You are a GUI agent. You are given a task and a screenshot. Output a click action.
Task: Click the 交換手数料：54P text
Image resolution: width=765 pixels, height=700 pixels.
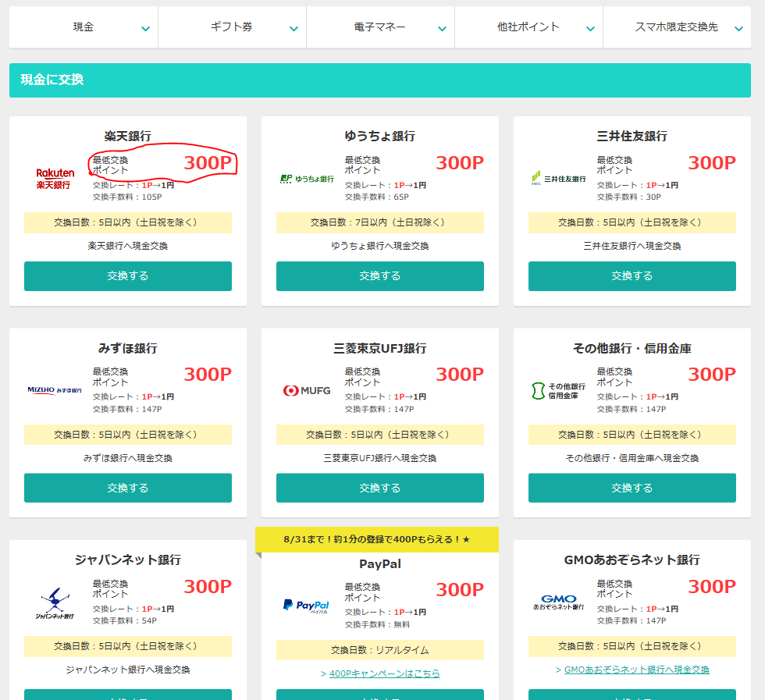tap(125, 621)
